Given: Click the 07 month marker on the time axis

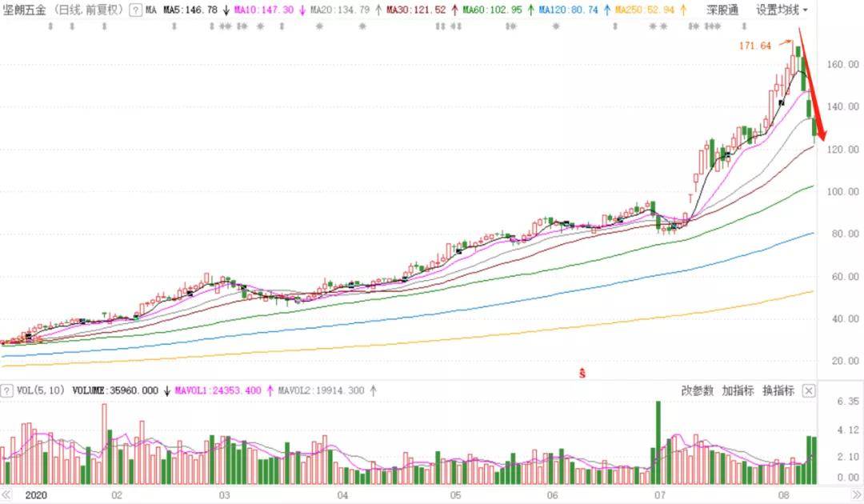Looking at the screenshot, I should pos(659,495).
